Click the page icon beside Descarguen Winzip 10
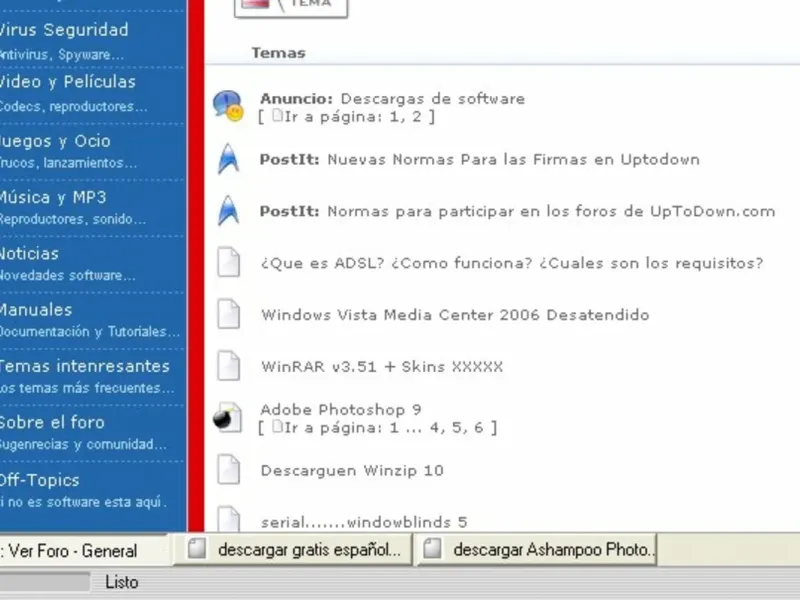This screenshot has height=600, width=800. coord(229,469)
